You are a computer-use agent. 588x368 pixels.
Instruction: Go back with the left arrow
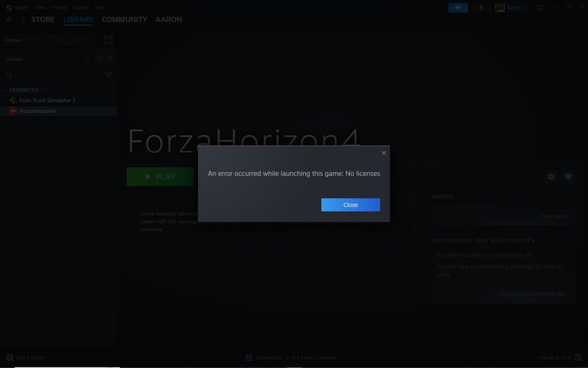(10, 19)
